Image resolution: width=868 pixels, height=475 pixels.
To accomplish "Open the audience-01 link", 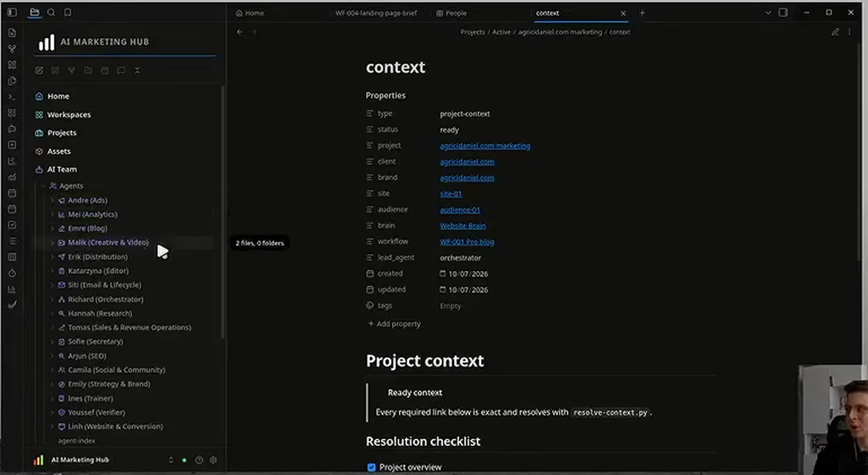I will pyautogui.click(x=460, y=210).
